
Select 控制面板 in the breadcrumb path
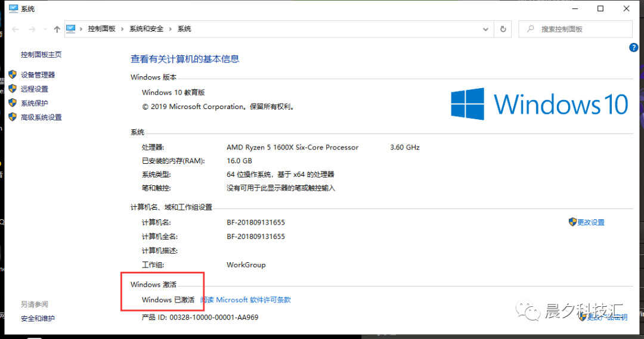pyautogui.click(x=102, y=29)
